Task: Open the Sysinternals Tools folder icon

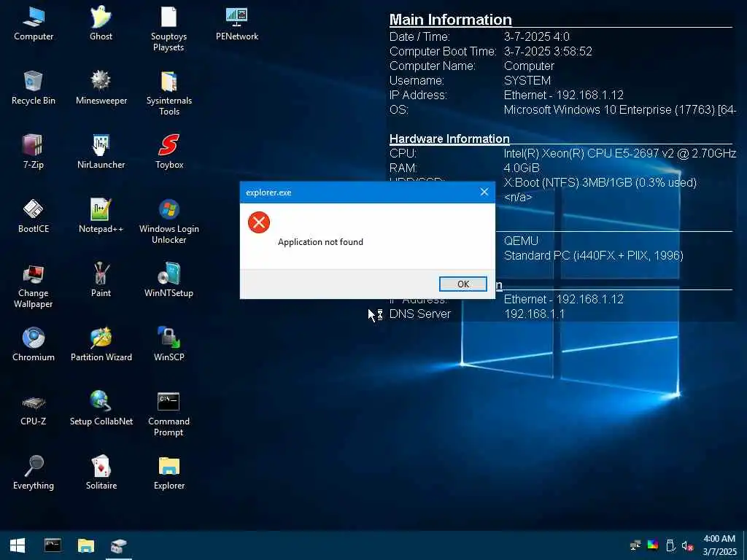Action: coord(169,93)
